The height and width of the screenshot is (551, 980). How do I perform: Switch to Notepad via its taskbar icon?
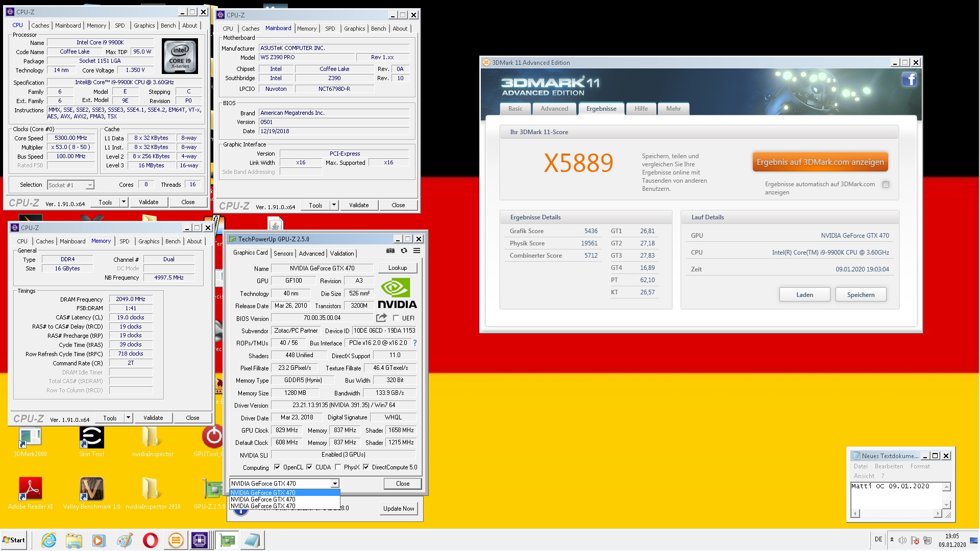[x=252, y=540]
